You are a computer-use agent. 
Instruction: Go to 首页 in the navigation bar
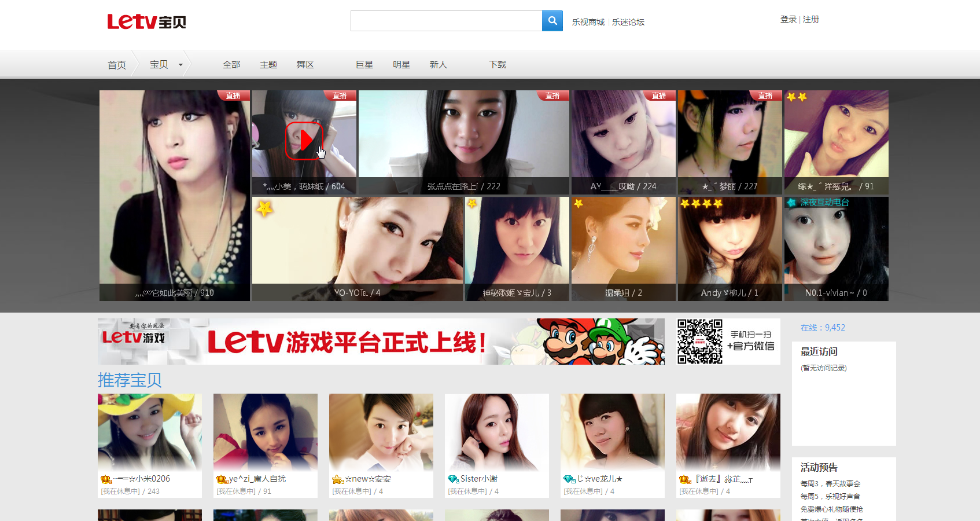coord(117,65)
